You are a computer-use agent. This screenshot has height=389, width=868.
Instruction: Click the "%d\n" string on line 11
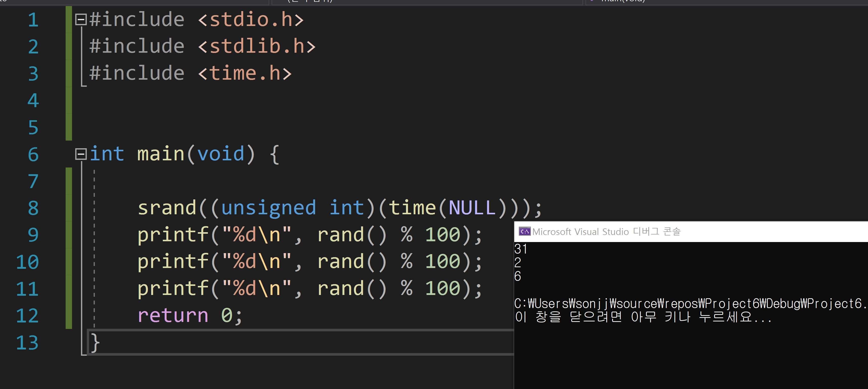(x=257, y=288)
